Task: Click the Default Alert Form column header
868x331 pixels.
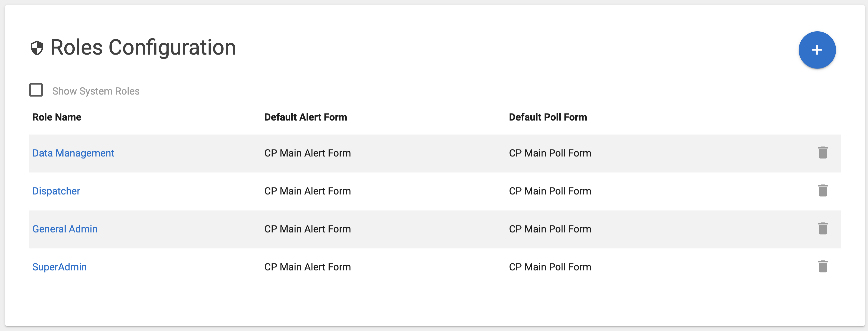Action: (305, 117)
